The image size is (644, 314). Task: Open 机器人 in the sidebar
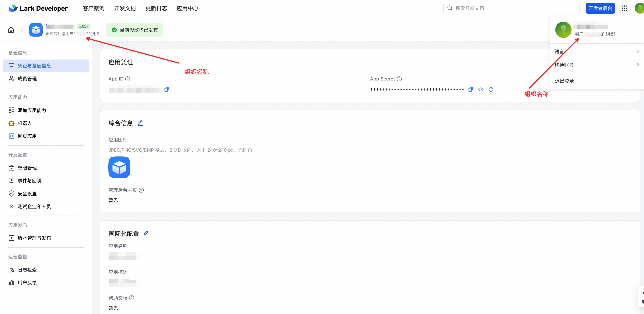(25, 123)
